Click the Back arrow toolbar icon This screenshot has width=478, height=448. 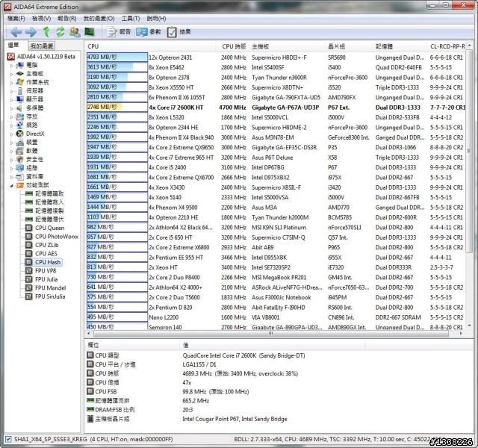pyautogui.click(x=16, y=31)
